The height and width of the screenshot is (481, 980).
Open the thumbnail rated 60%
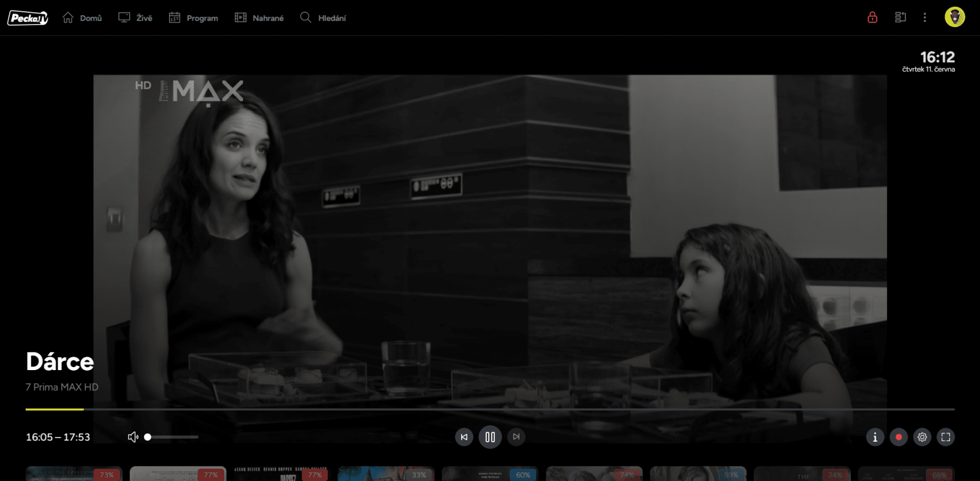pos(490,474)
